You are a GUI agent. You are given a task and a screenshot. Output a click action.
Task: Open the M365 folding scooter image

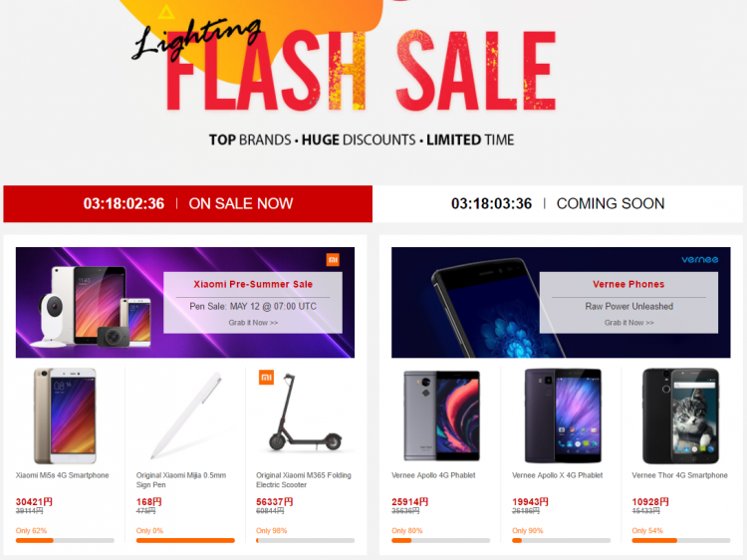pos(305,413)
